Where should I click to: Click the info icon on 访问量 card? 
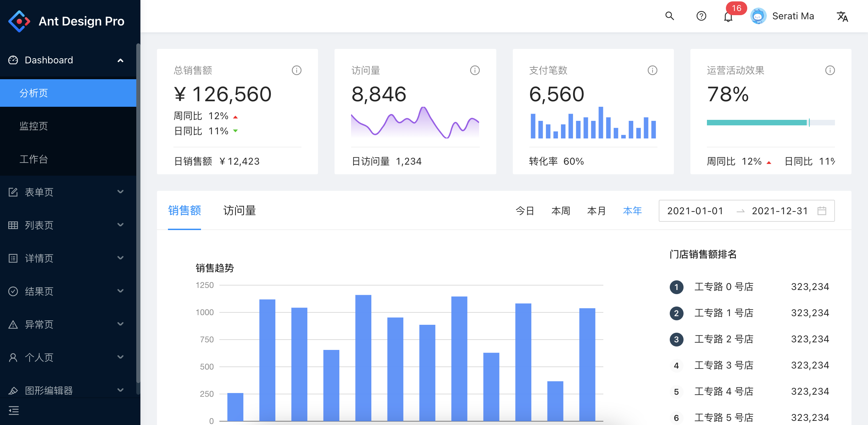[475, 70]
